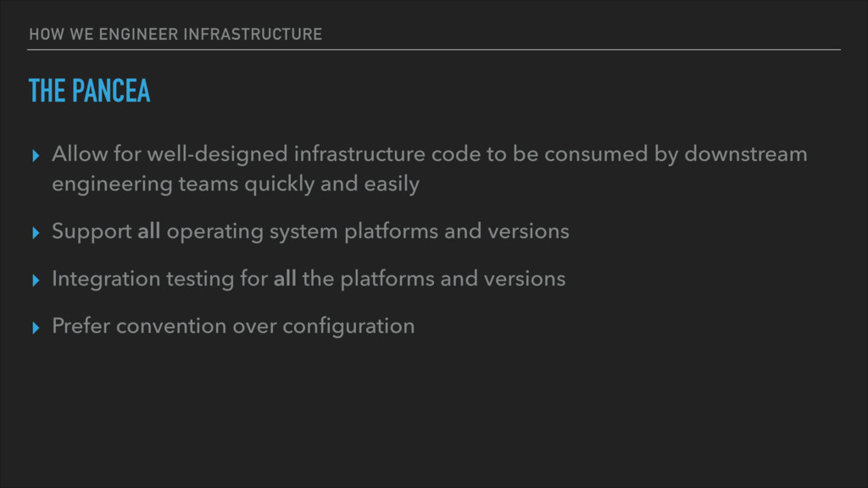The image size is (868, 488).
Task: Click the words "engineering teams" on the second line
Action: click(x=145, y=184)
